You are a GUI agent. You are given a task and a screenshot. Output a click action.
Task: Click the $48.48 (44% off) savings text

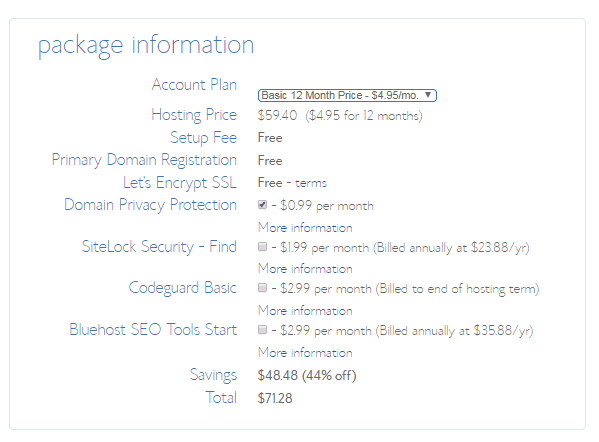pos(307,376)
